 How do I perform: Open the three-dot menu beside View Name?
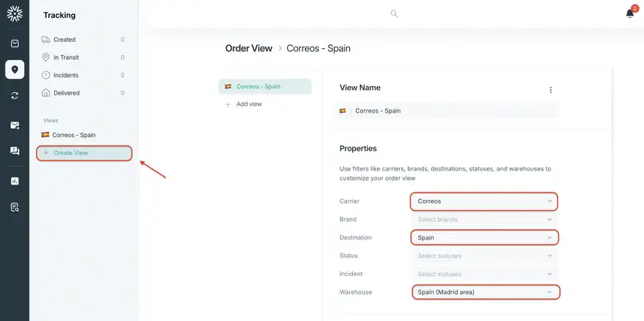(550, 90)
